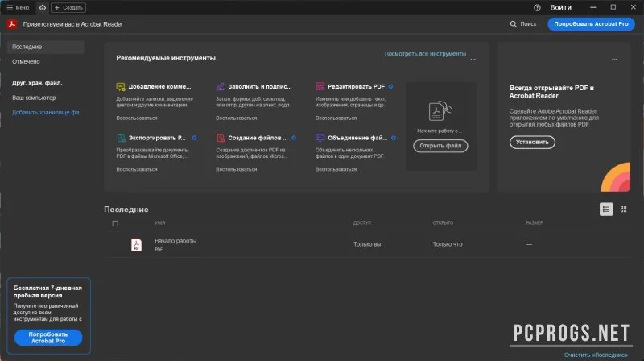Click premium badge next to Редактировать PDF
644x361 pixels.
390,86
